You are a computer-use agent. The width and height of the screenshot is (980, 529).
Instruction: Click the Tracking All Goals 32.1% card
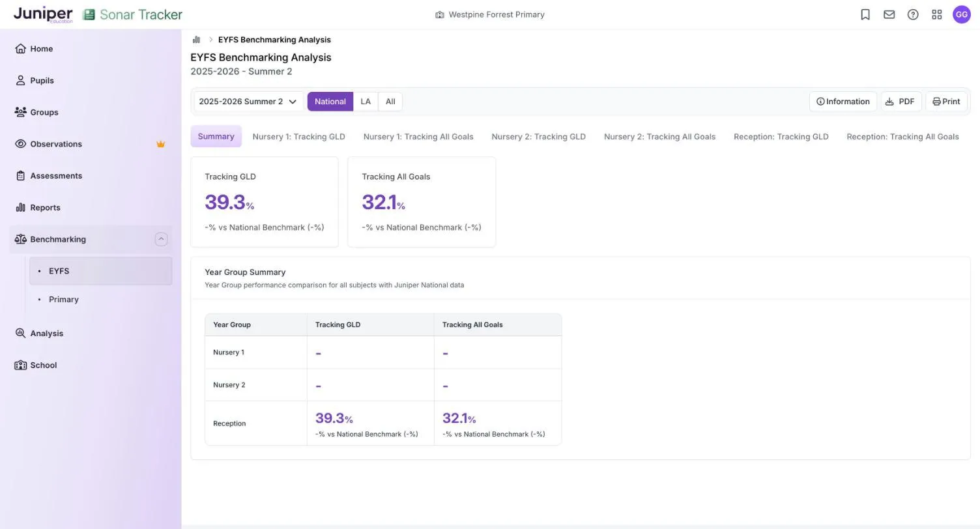pos(422,202)
